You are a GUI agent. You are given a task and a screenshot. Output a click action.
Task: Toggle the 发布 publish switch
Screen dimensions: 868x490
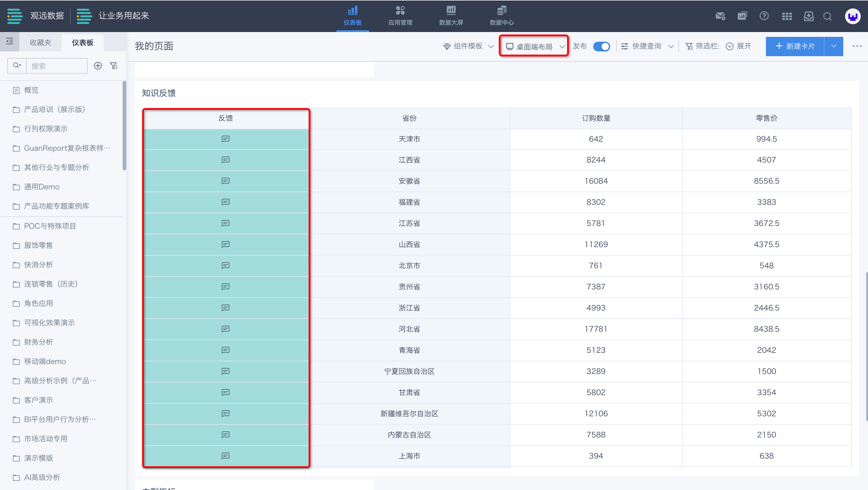(x=601, y=46)
